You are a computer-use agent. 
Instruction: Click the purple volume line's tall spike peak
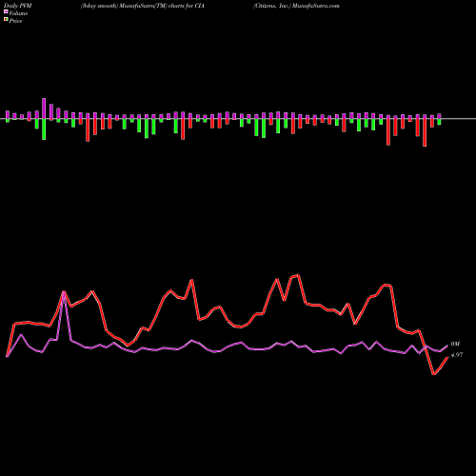tap(65, 292)
